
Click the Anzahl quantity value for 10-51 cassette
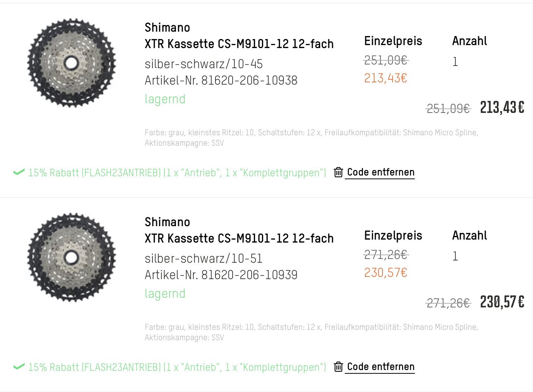point(455,256)
